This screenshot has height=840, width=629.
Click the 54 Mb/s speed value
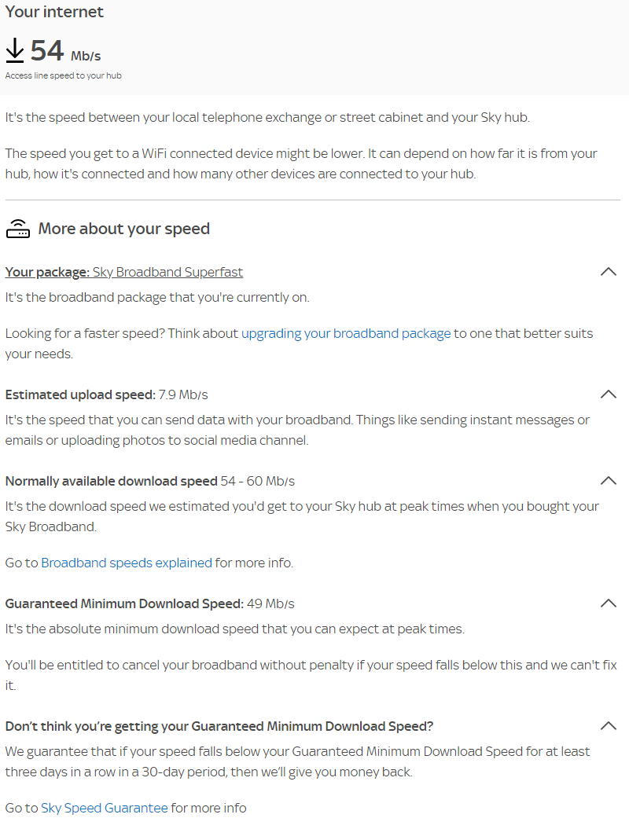(46, 49)
